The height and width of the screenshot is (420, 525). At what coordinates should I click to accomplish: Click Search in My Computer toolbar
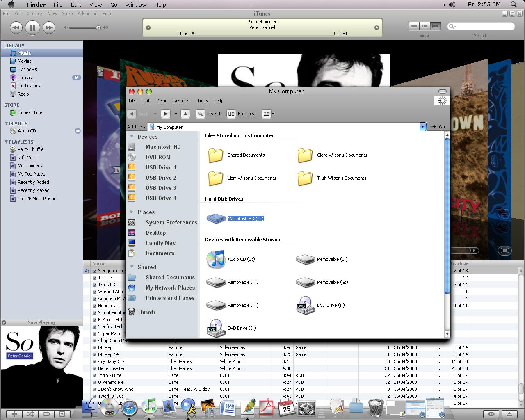click(x=209, y=114)
